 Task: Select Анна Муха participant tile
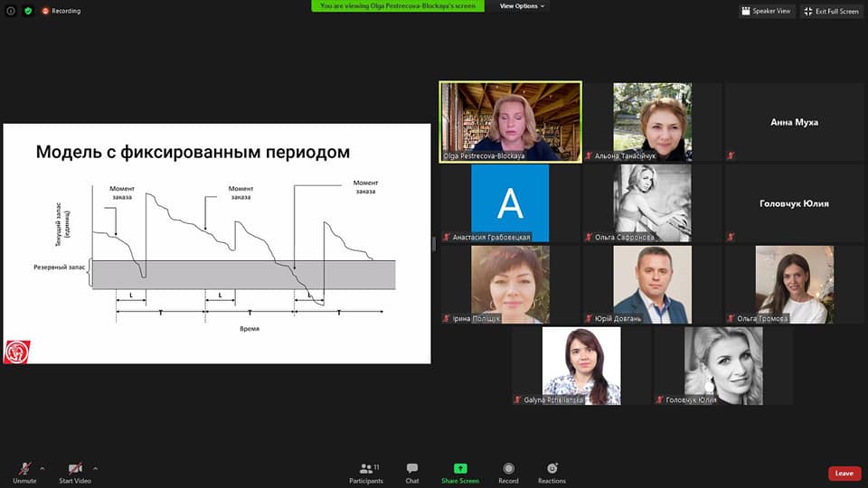click(794, 122)
